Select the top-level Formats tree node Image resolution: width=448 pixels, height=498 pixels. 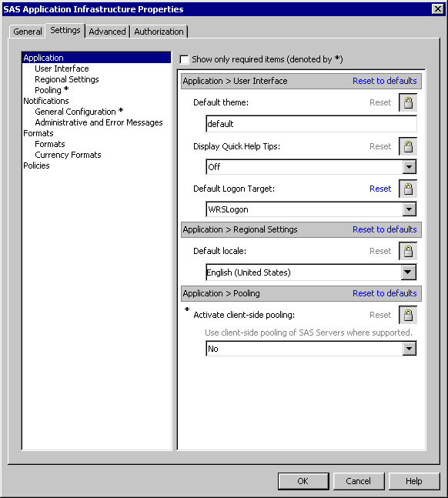point(38,133)
